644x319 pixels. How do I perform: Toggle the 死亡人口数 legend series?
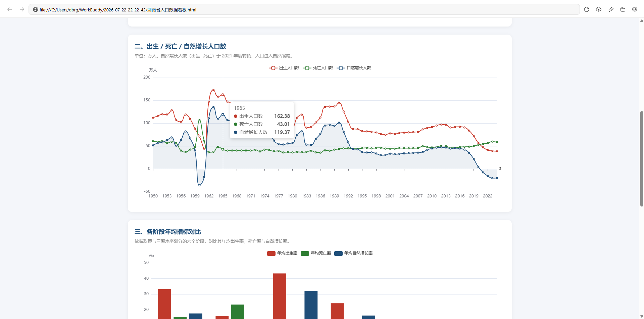click(x=318, y=68)
